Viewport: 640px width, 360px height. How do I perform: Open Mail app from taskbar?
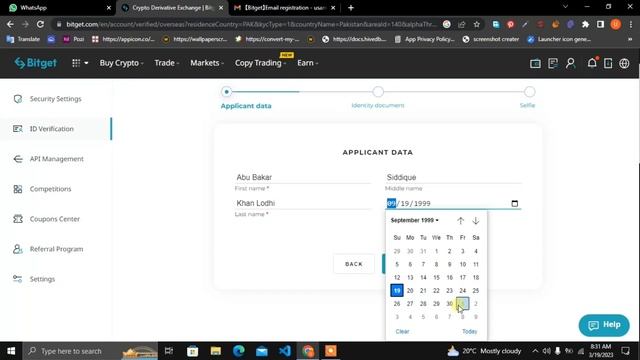pos(262,351)
